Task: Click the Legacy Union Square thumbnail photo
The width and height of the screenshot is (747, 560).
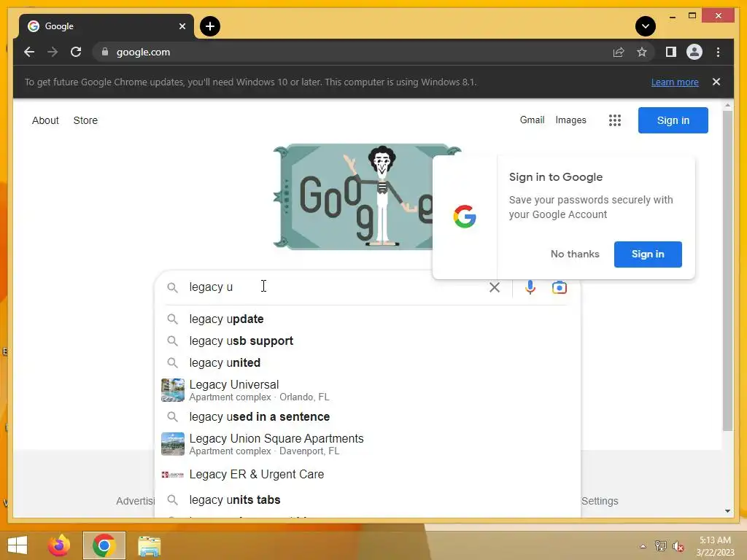Action: point(172,444)
